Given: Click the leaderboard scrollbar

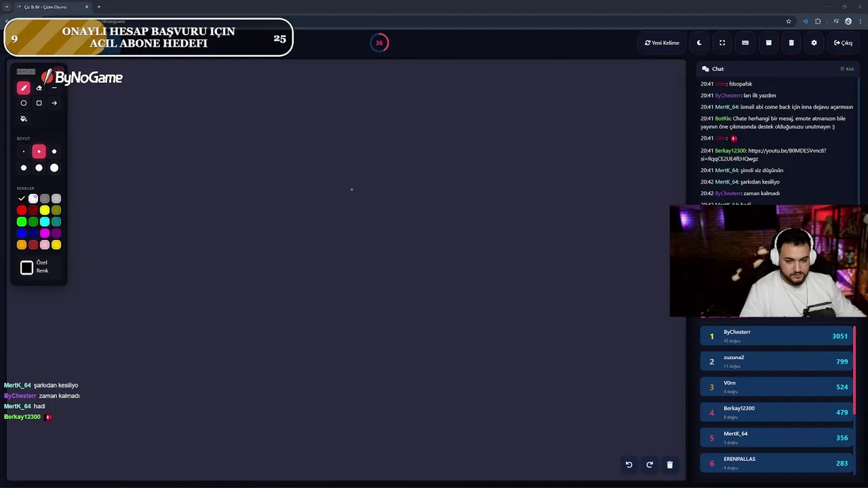Looking at the screenshot, I should (x=854, y=369).
